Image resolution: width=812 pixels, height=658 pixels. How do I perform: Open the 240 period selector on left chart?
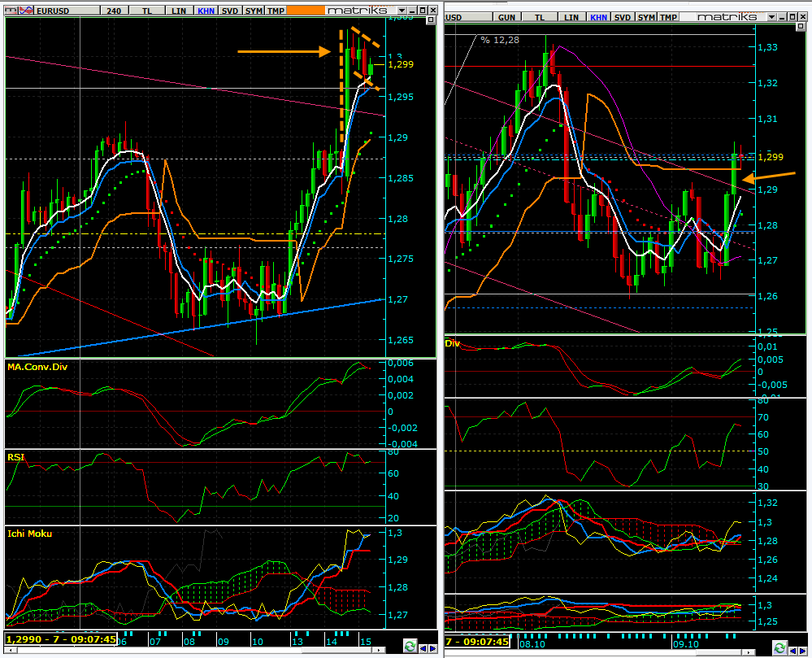(114, 11)
